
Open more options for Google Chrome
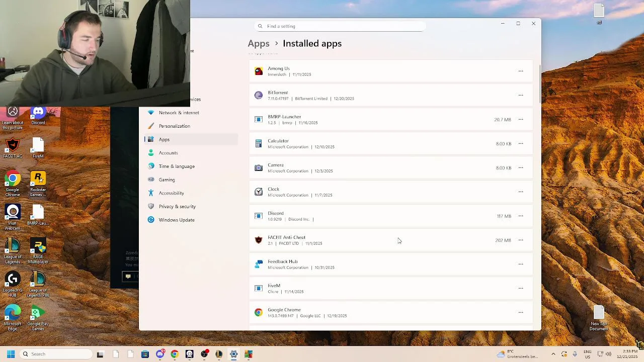coord(521,313)
